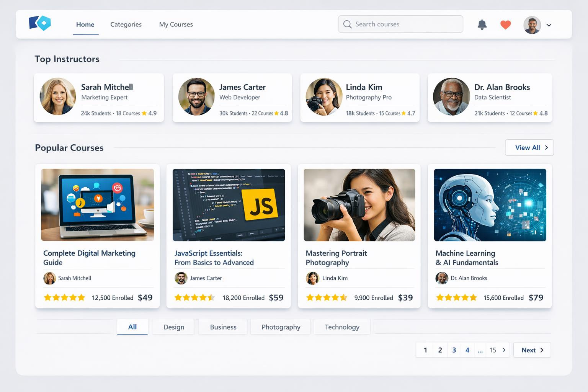Open the Categories menu item

(x=126, y=24)
